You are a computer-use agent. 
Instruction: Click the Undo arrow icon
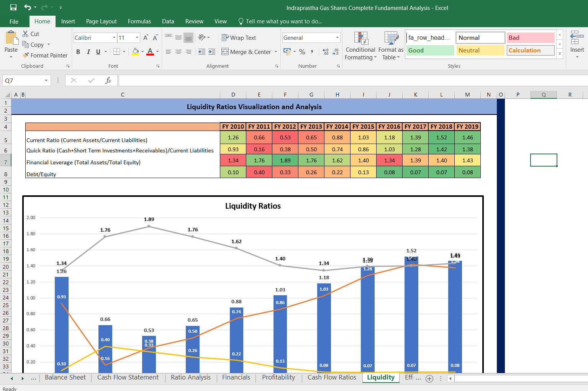[x=28, y=7]
